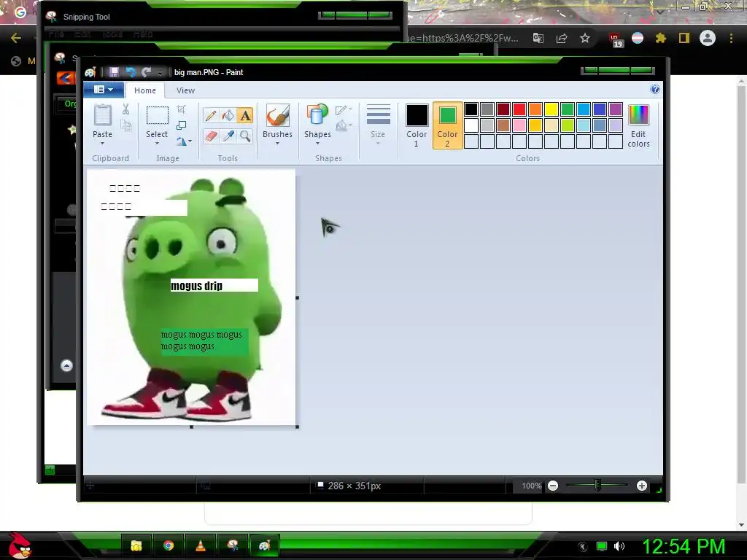
Task: Pick the yellow swatch in the palette
Action: pyautogui.click(x=551, y=109)
